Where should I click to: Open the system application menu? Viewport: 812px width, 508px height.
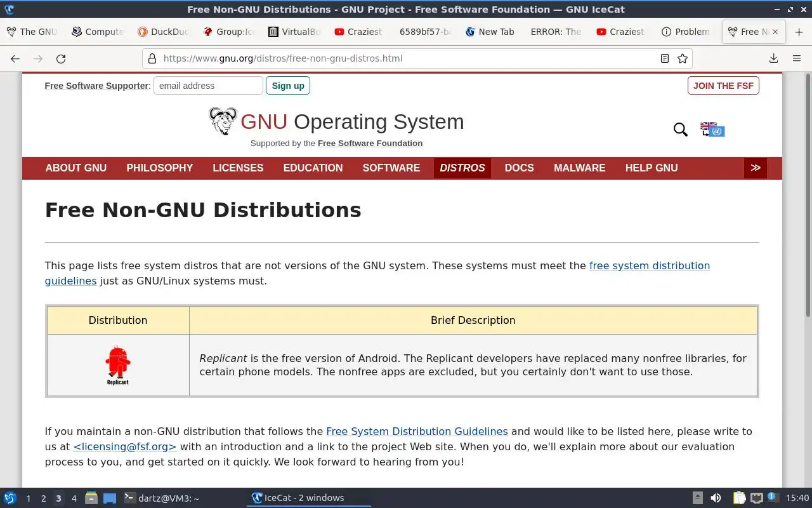(x=10, y=498)
